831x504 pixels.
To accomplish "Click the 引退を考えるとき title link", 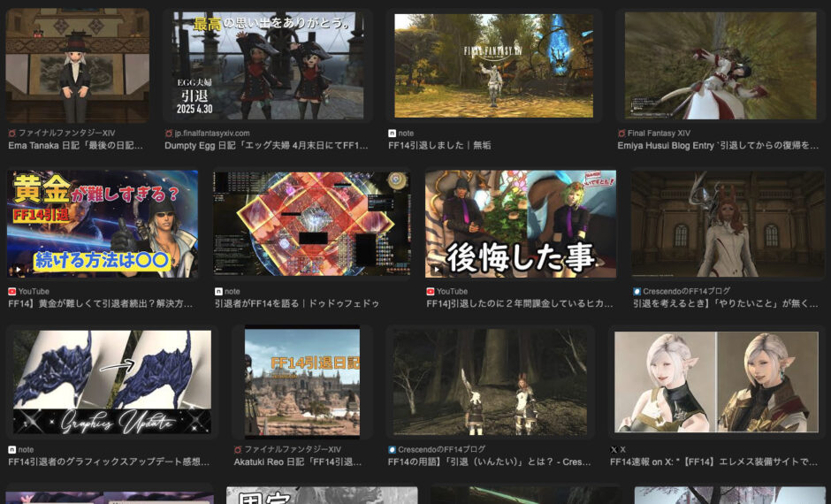I will [x=726, y=303].
